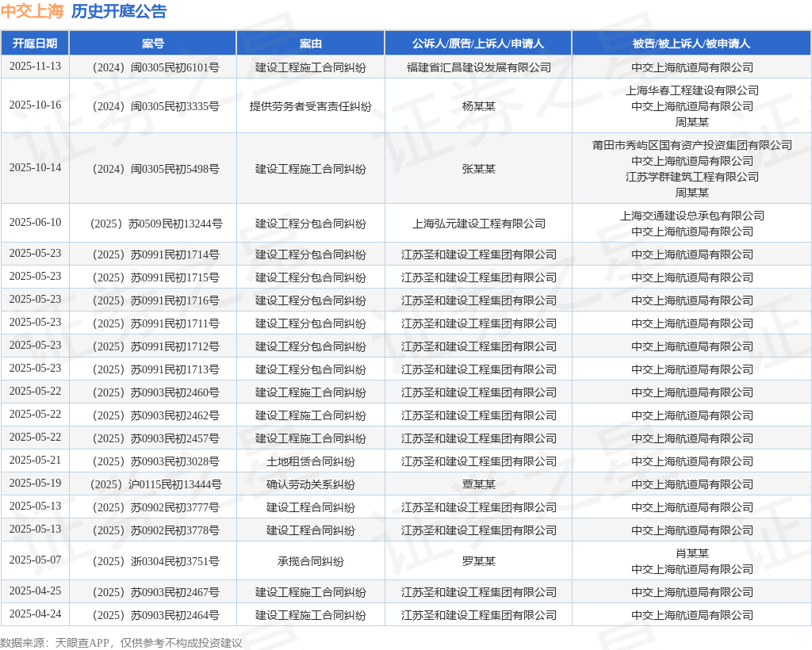The image size is (812, 650).
Task: Click plaintiff 上海弘元建设工程有限公司
Action: (478, 224)
